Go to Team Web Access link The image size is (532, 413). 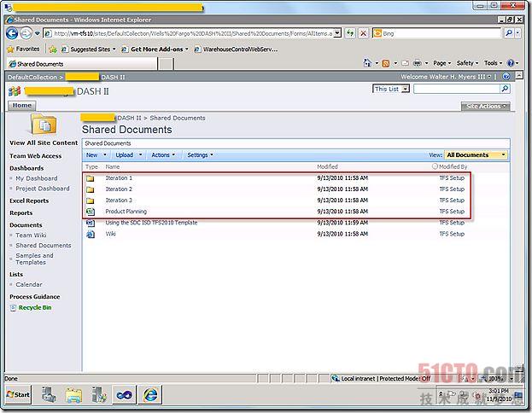click(x=35, y=156)
